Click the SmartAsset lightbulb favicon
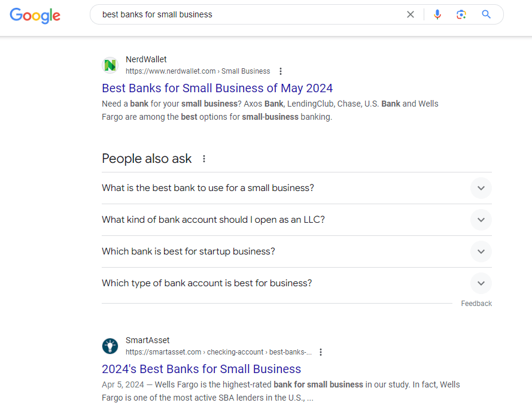 tap(110, 346)
